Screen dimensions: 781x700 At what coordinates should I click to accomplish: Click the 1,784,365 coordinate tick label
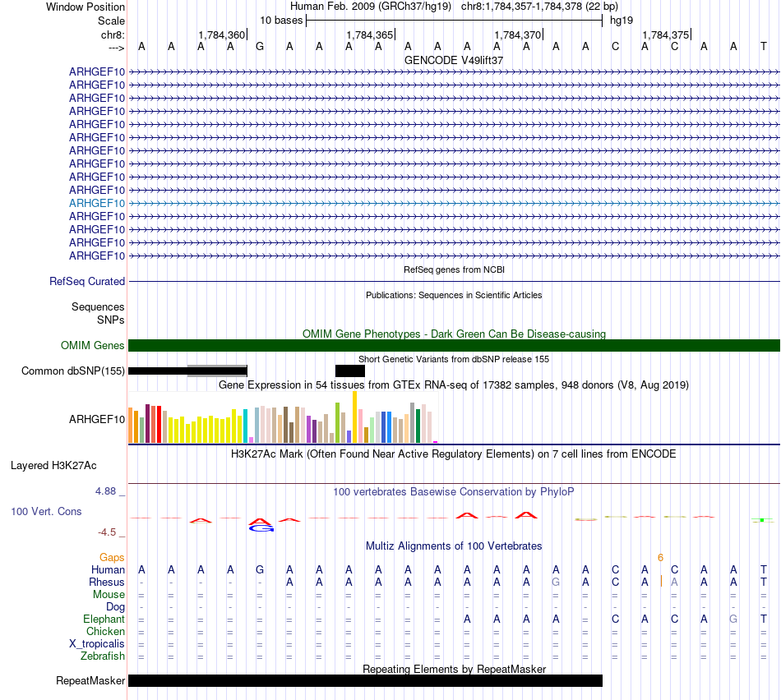pyautogui.click(x=370, y=35)
